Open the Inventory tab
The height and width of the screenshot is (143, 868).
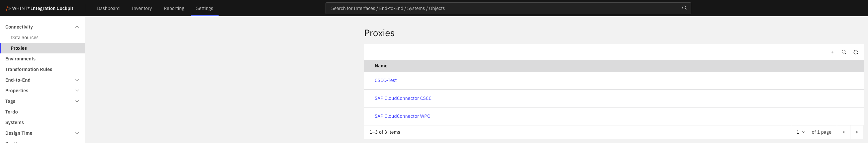coord(142,8)
